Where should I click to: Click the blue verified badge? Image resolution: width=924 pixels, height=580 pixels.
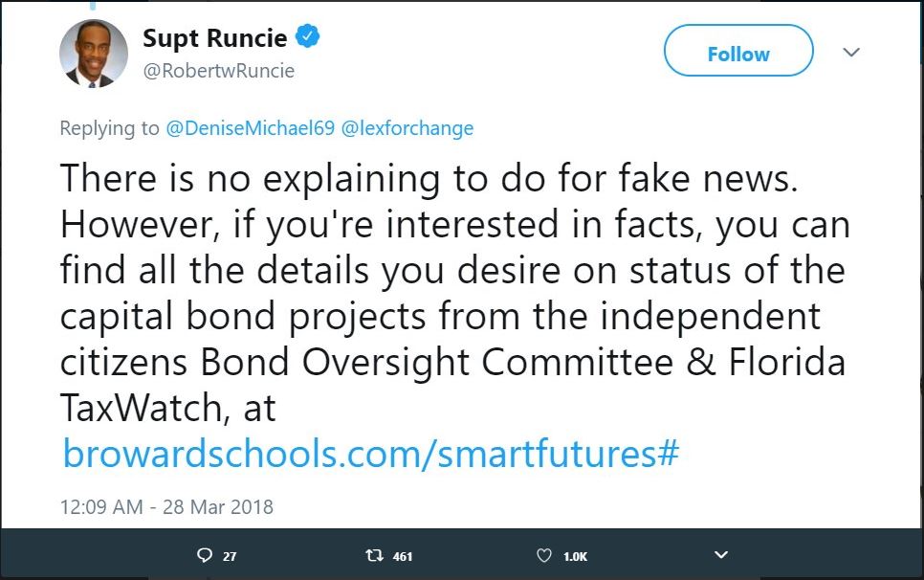coord(307,38)
